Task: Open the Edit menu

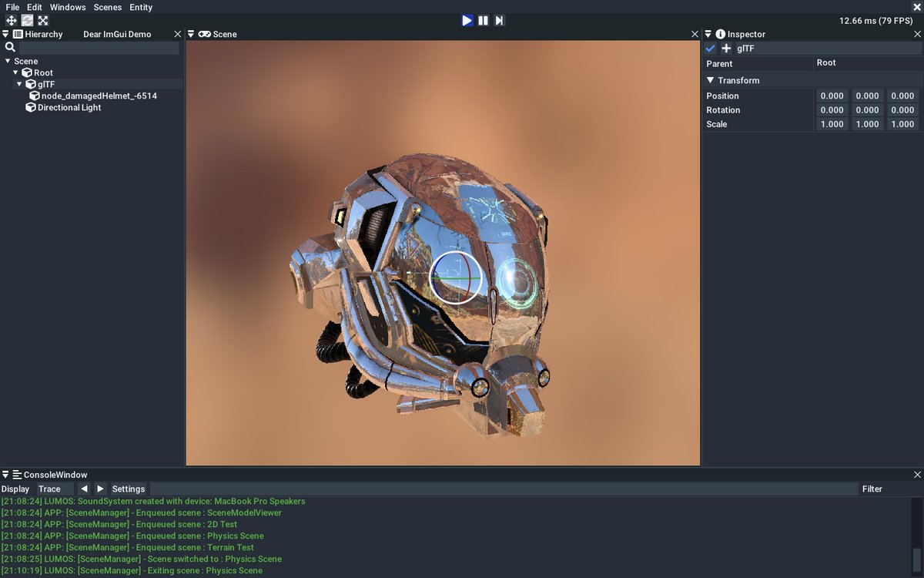Action: click(35, 7)
